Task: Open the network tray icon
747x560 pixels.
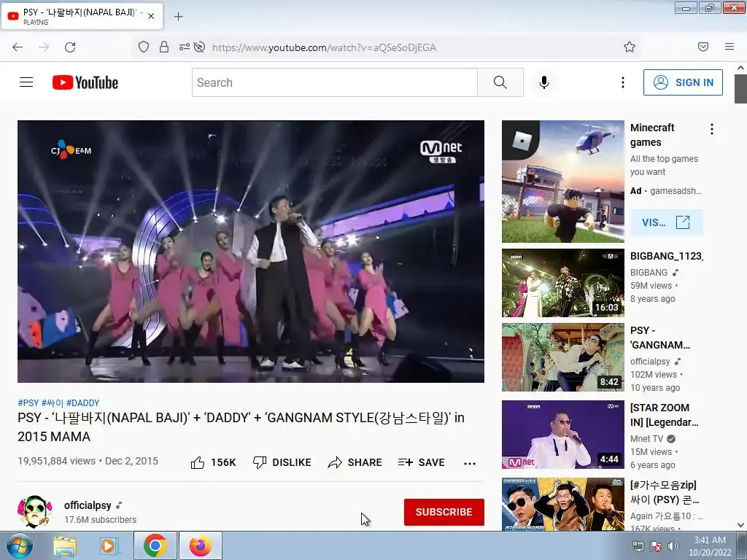Action: tap(638, 545)
